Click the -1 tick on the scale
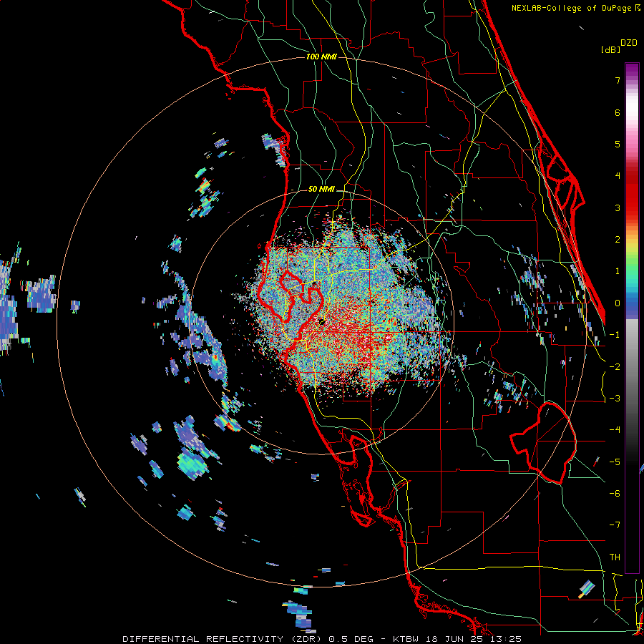Image resolution: width=644 pixels, height=644 pixels. click(615, 335)
